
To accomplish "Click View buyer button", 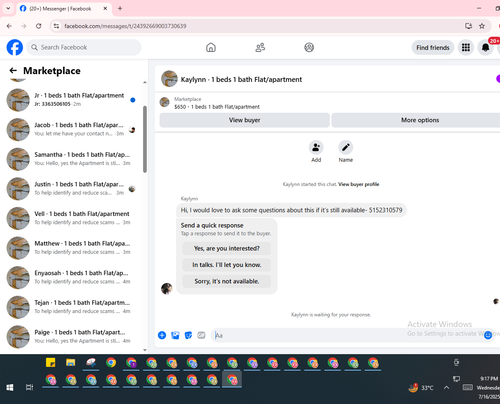I will tap(244, 120).
